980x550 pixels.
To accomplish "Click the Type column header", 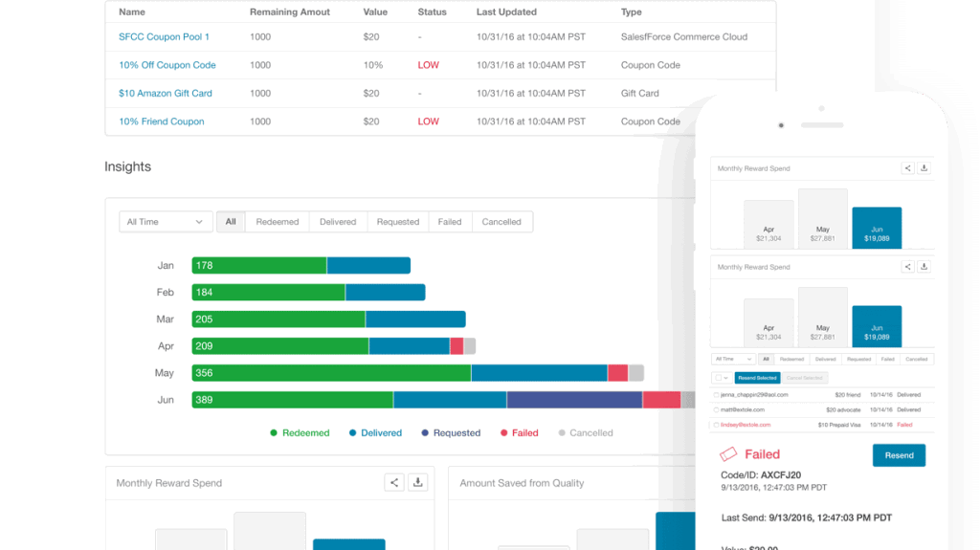I will point(631,11).
